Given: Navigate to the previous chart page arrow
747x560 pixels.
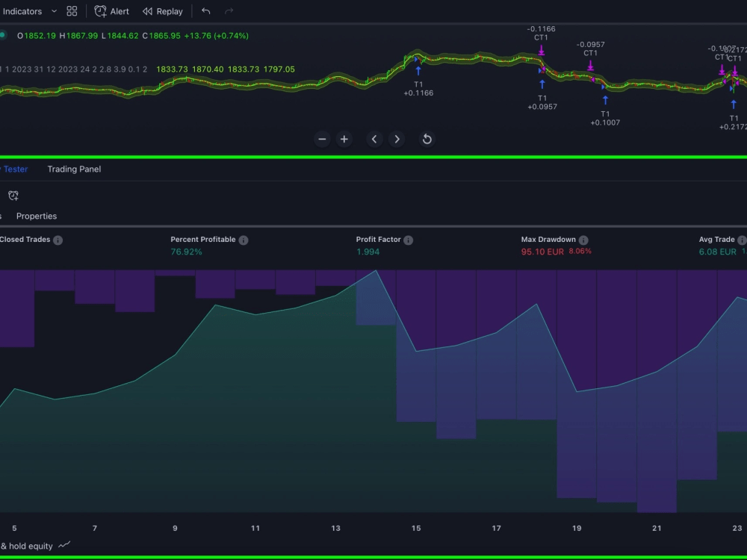Looking at the screenshot, I should coord(374,139).
